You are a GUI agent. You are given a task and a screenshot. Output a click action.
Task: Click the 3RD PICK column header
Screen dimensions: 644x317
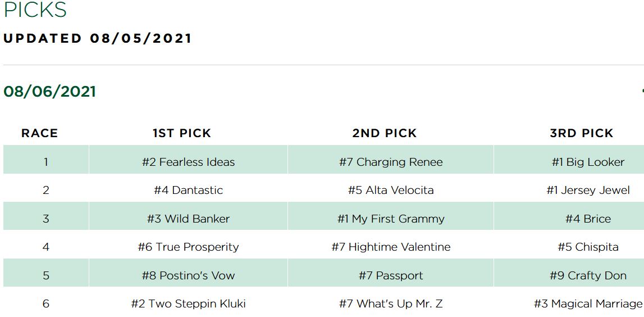(x=582, y=133)
